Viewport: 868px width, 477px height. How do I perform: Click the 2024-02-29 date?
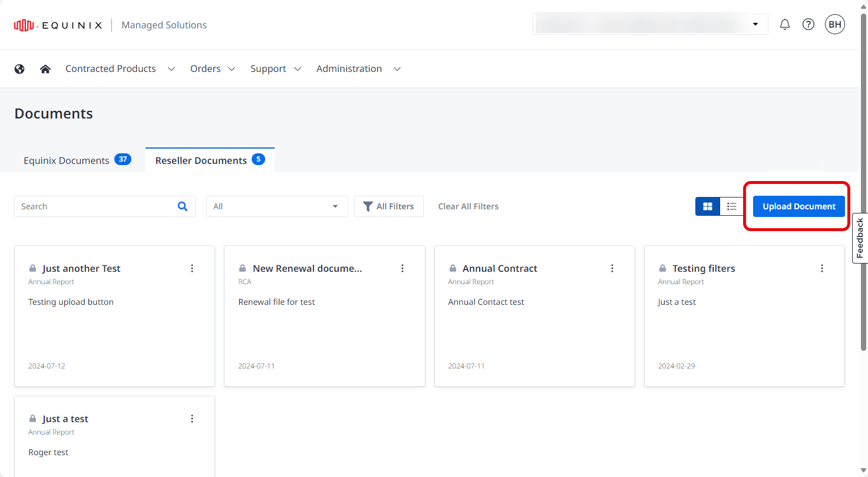[x=676, y=366]
